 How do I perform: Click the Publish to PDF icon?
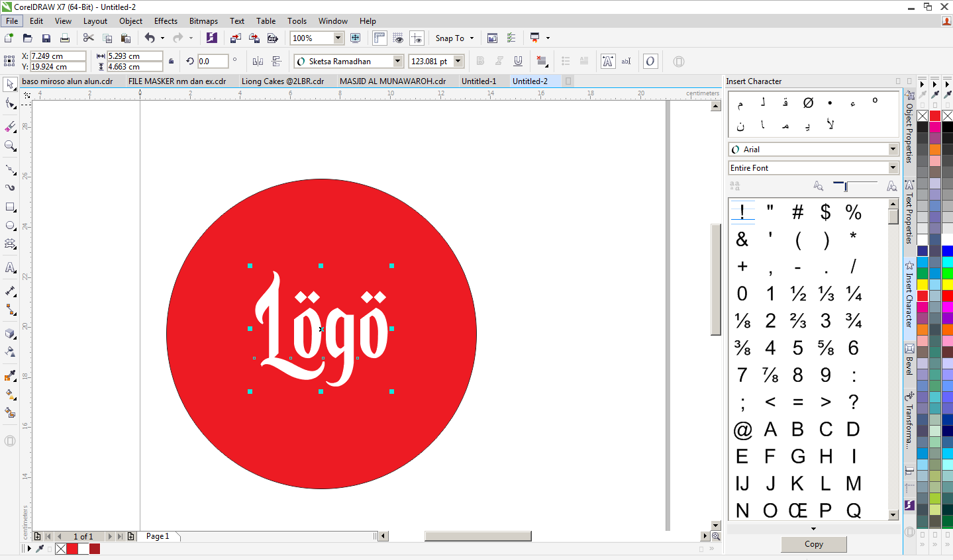pos(272,38)
